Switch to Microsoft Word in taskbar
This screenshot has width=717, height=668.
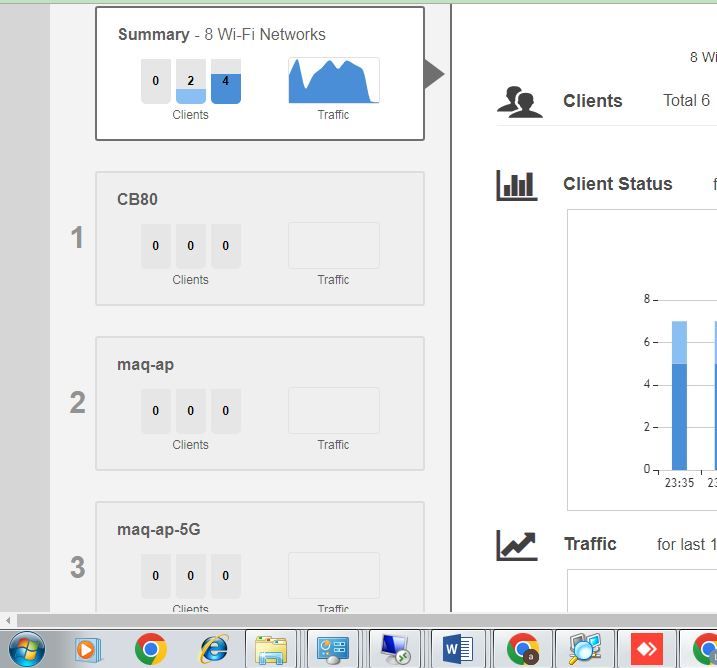(458, 650)
